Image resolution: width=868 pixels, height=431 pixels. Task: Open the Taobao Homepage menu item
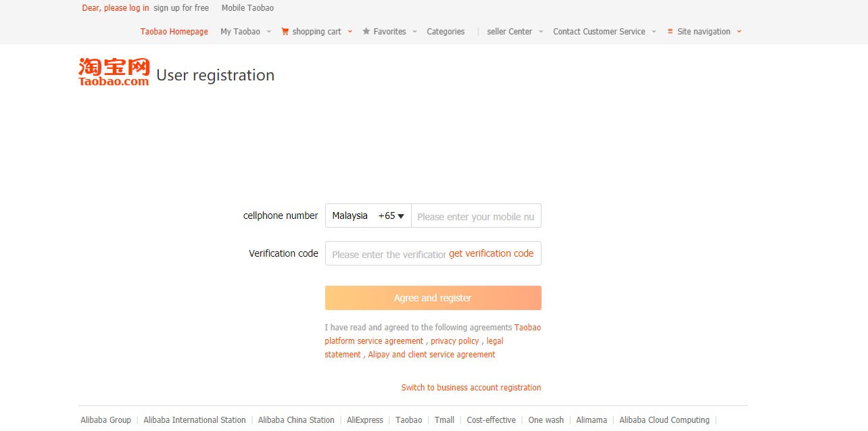click(x=174, y=31)
